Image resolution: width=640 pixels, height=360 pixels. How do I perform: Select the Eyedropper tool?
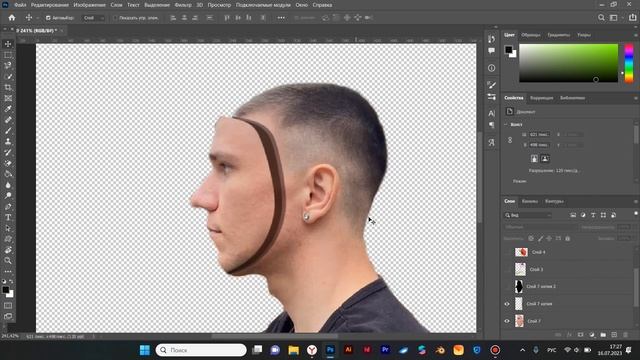click(x=8, y=109)
